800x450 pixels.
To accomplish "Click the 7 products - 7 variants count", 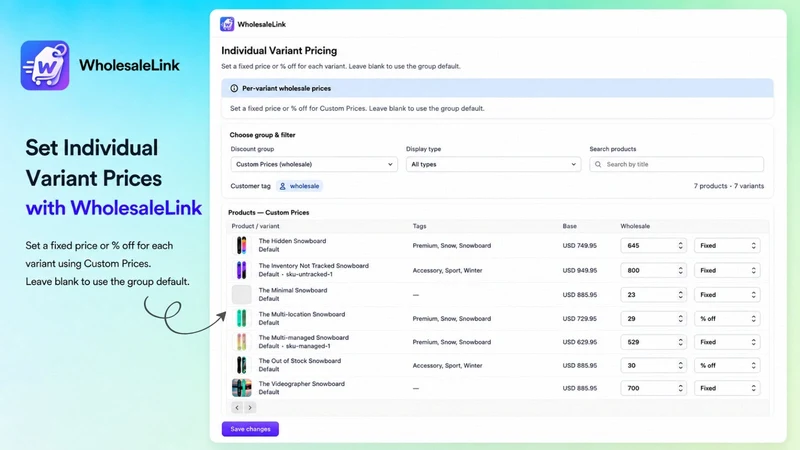I will coord(729,186).
